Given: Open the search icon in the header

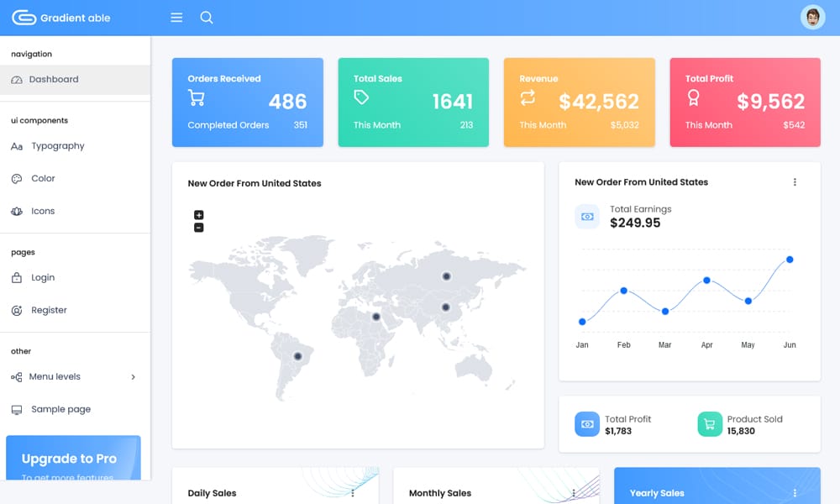Looking at the screenshot, I should click(207, 16).
